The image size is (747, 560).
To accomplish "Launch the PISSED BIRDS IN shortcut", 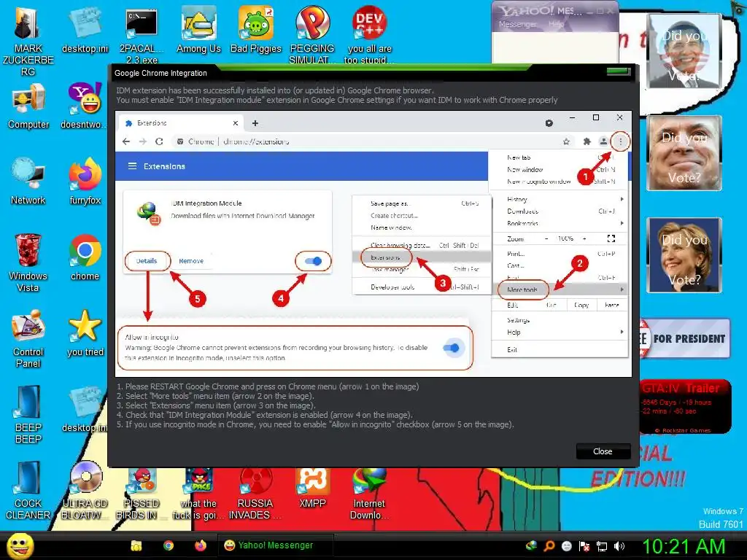I will tap(142, 494).
